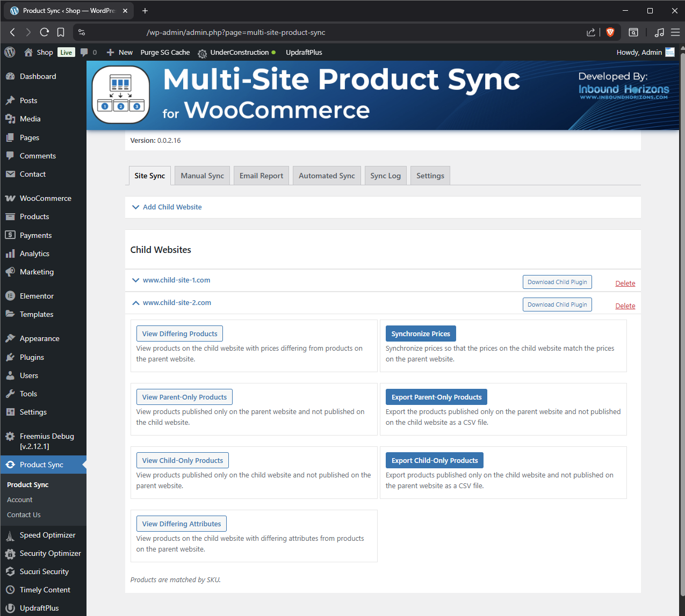Image resolution: width=685 pixels, height=616 pixels.
Task: Expand the Add Child Website section
Action: [172, 207]
